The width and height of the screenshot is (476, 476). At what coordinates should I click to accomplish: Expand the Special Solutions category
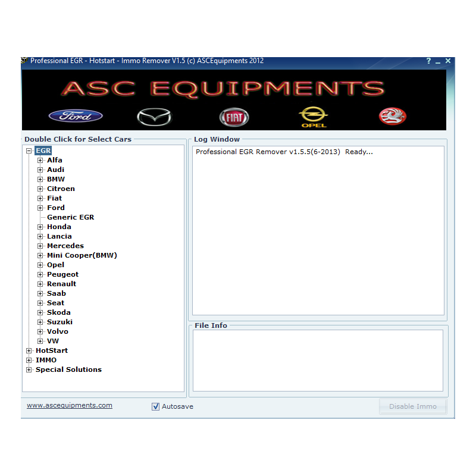pos(29,369)
